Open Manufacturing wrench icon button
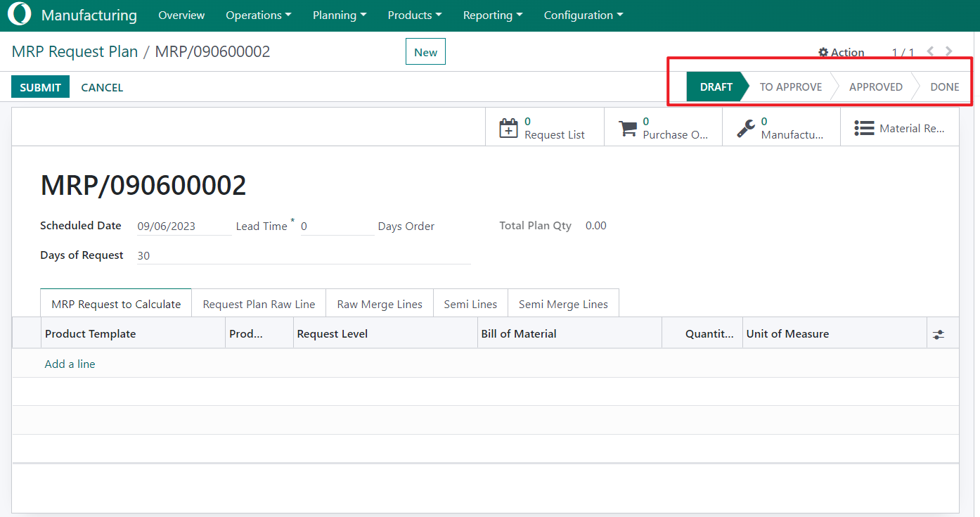980x517 pixels. tap(745, 128)
